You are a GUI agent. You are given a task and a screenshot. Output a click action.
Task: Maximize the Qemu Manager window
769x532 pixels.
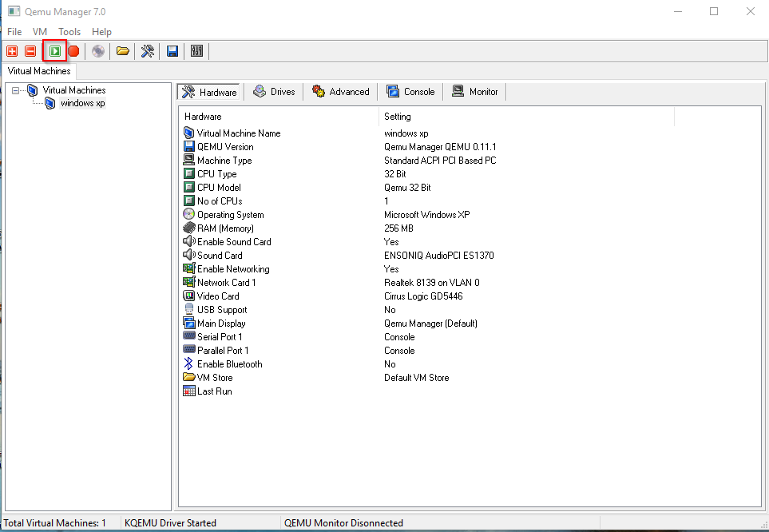click(714, 11)
